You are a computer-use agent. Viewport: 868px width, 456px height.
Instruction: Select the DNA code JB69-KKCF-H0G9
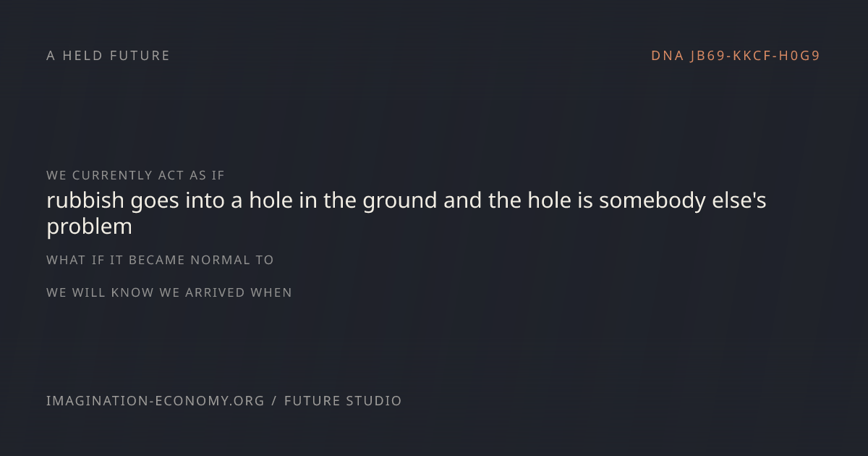click(x=755, y=56)
